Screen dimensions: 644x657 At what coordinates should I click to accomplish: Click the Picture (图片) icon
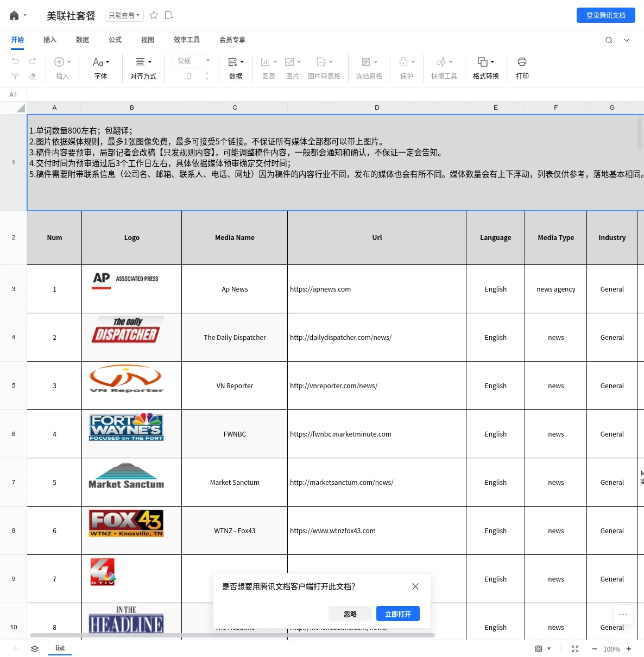coord(289,62)
